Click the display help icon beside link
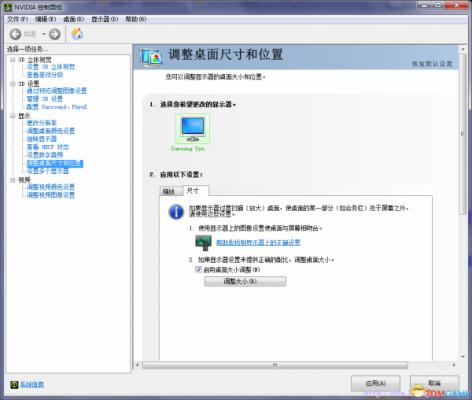Viewport: 472px width, 400px height. (x=203, y=242)
